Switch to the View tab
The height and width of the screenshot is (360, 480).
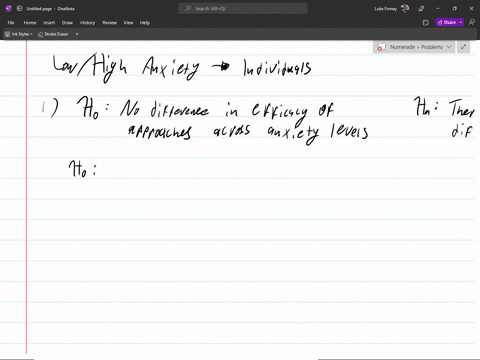pyautogui.click(x=128, y=23)
